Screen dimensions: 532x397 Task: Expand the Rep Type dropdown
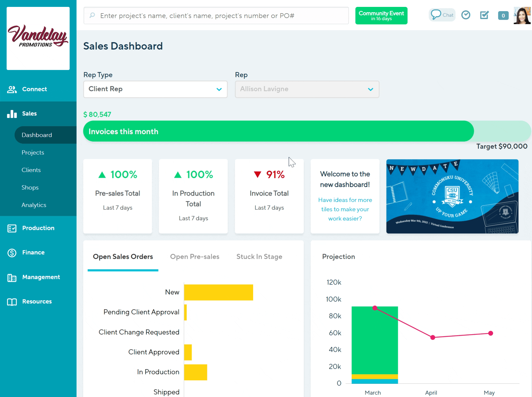pos(155,89)
